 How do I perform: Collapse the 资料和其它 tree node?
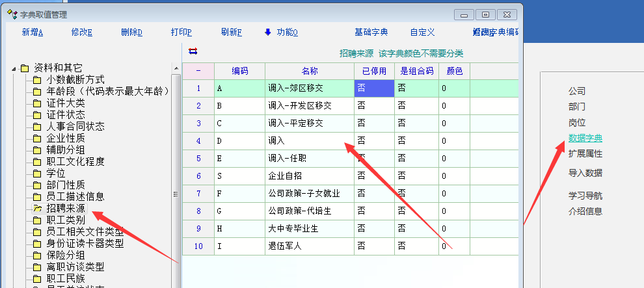click(14, 68)
